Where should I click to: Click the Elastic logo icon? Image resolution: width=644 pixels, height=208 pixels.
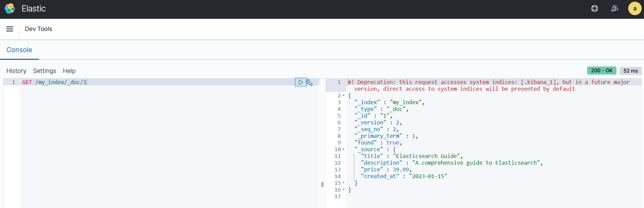click(10, 8)
